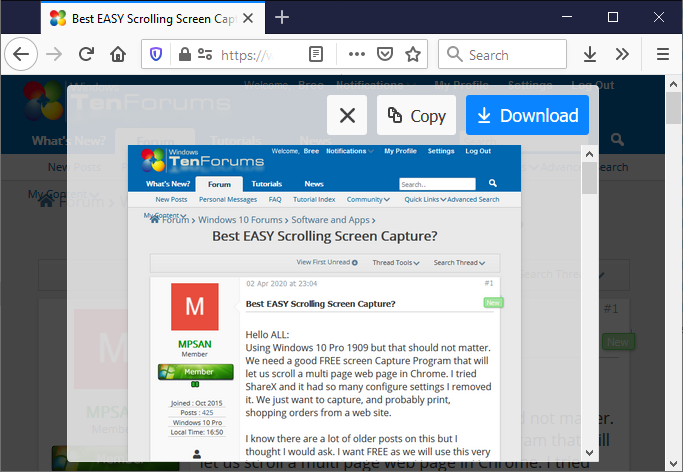The height and width of the screenshot is (472, 683).
Task: Open Software and Apps breadcrumb
Action: pyautogui.click(x=330, y=220)
